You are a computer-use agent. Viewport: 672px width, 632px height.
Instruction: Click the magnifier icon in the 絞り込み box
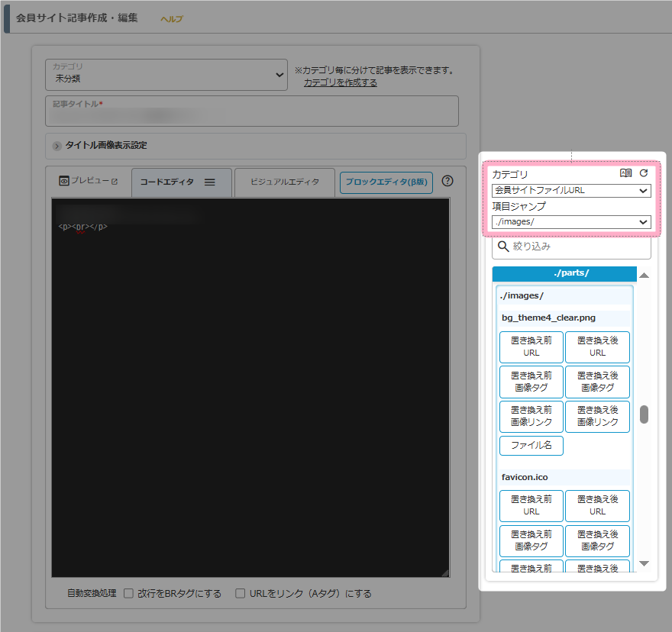(x=503, y=247)
